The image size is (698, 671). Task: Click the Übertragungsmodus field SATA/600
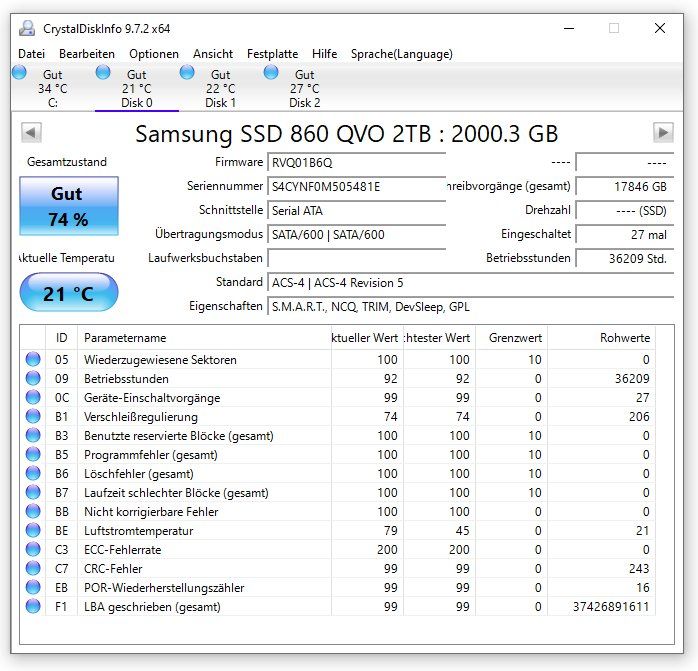pyautogui.click(x=356, y=235)
